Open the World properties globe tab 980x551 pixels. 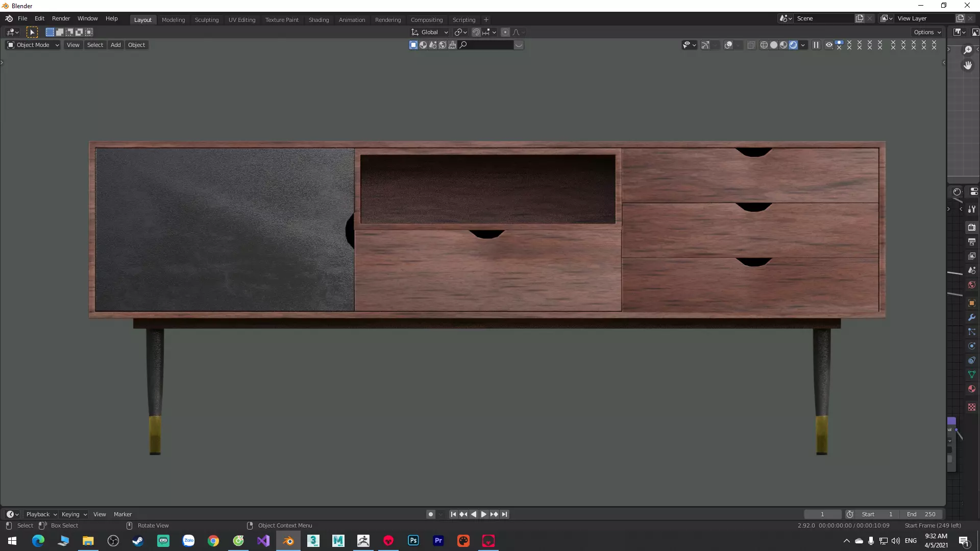pos(972,285)
